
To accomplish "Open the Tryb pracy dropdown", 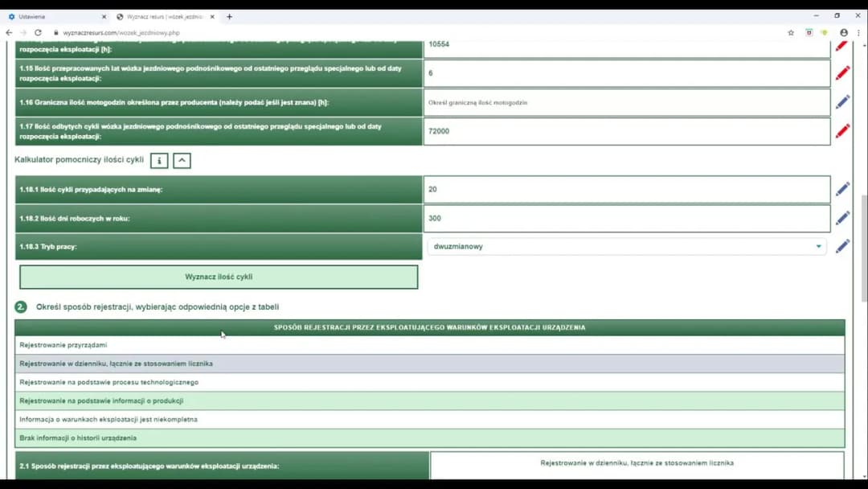I will pos(625,247).
